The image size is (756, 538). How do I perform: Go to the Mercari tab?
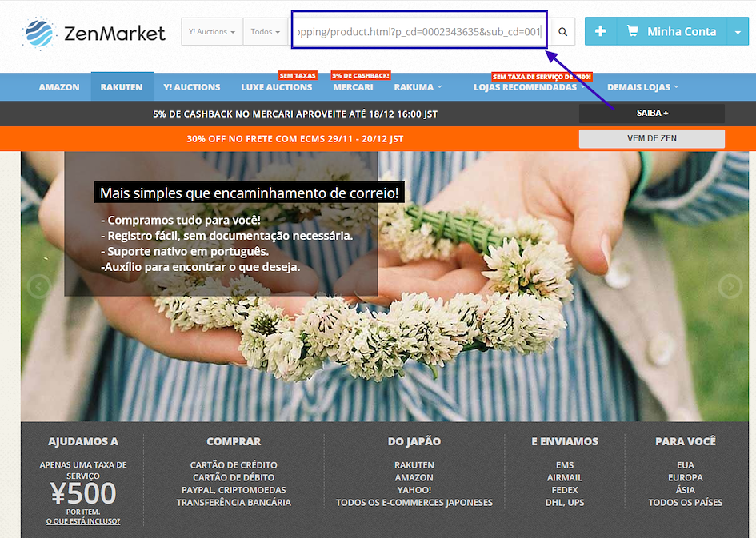coord(353,87)
